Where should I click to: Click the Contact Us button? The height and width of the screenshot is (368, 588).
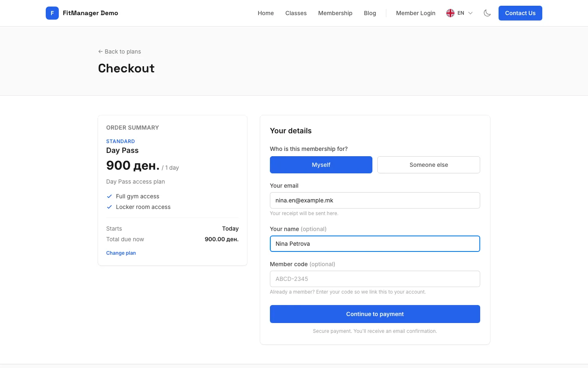(520, 13)
